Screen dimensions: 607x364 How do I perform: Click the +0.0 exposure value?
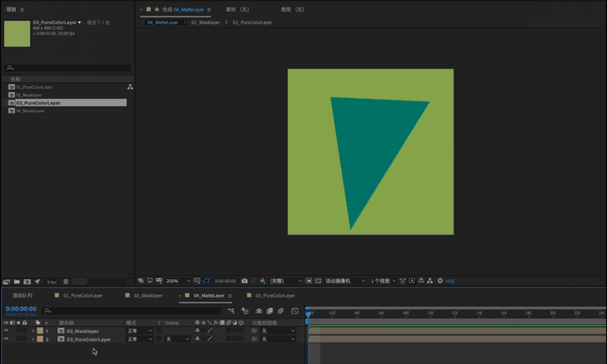click(x=450, y=281)
